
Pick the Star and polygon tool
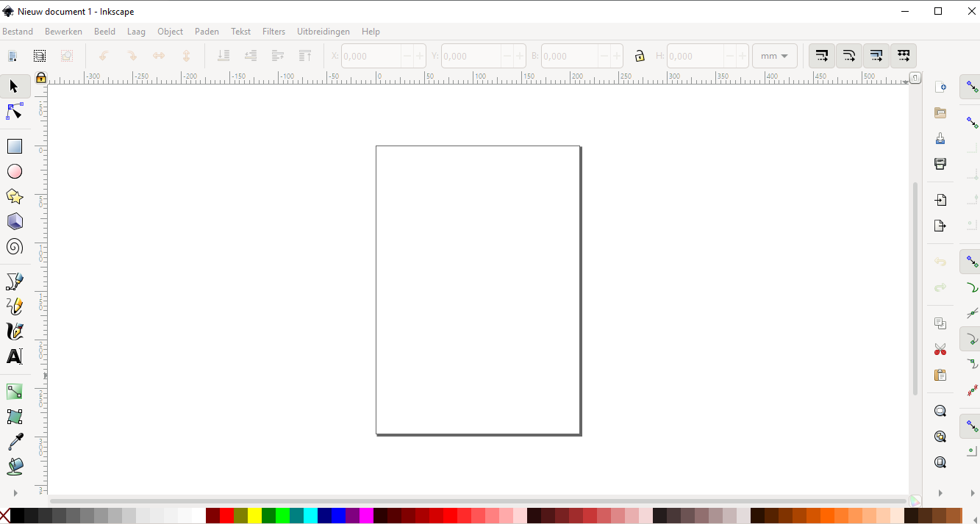(15, 196)
